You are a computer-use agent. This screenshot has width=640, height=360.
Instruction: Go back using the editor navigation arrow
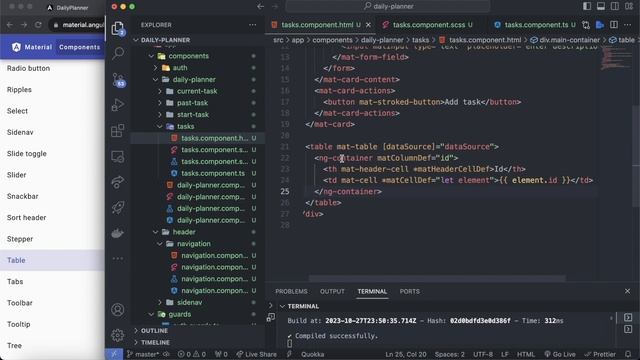pyautogui.click(x=260, y=6)
